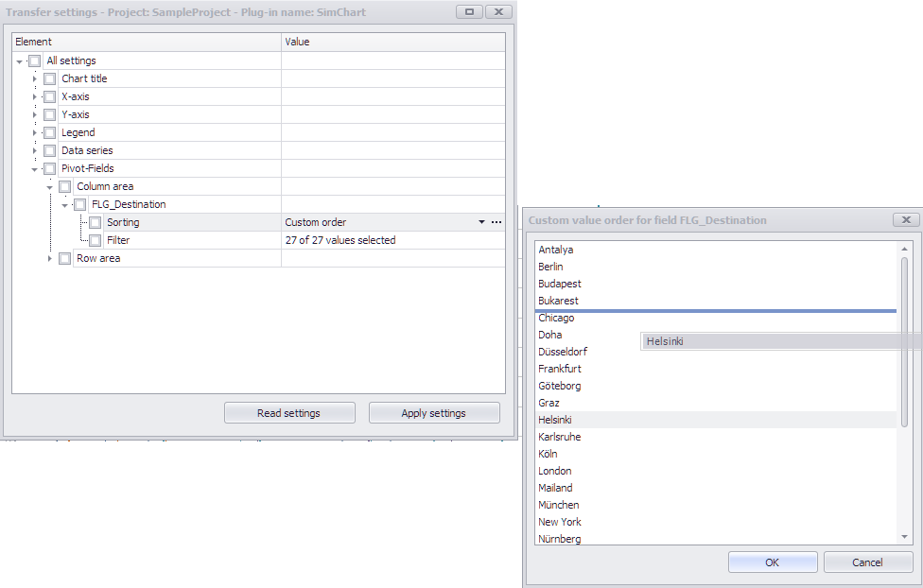Expand the Data series node
The height and width of the screenshot is (588, 923).
34,150
